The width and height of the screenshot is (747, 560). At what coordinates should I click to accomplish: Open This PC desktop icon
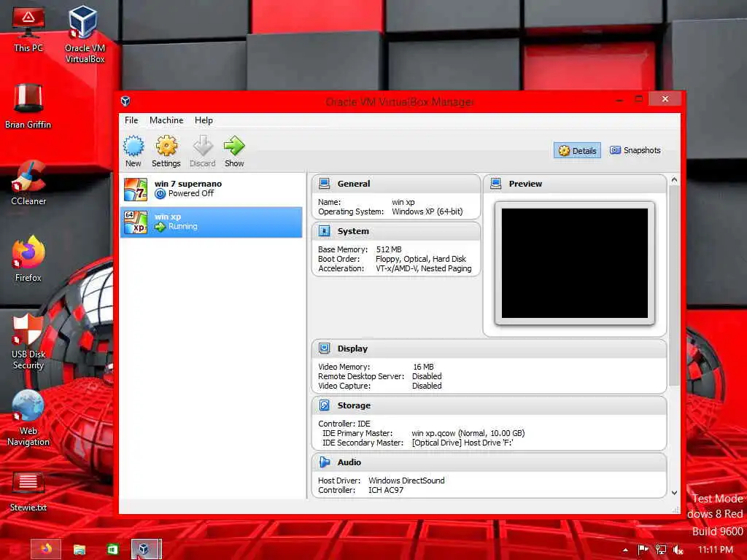coord(28,28)
